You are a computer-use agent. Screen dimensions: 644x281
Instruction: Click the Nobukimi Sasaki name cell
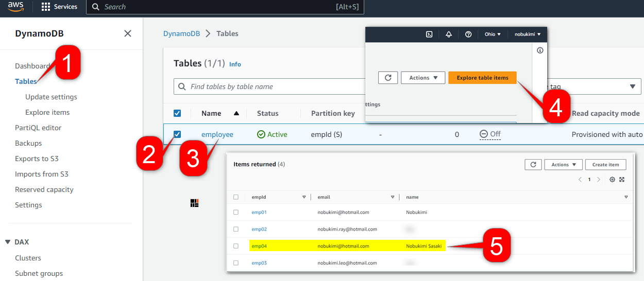(424, 246)
